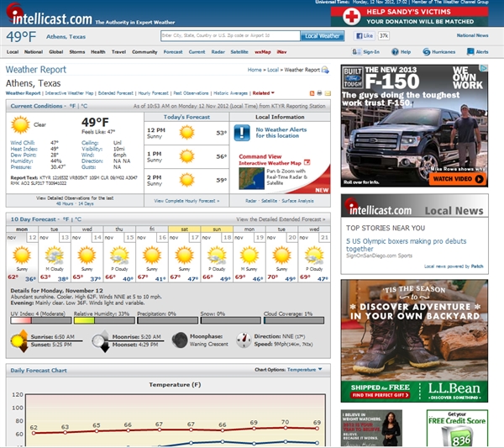Click Watch Video on F-150 ad
Viewport: 504px width, 448px height.
click(x=458, y=179)
